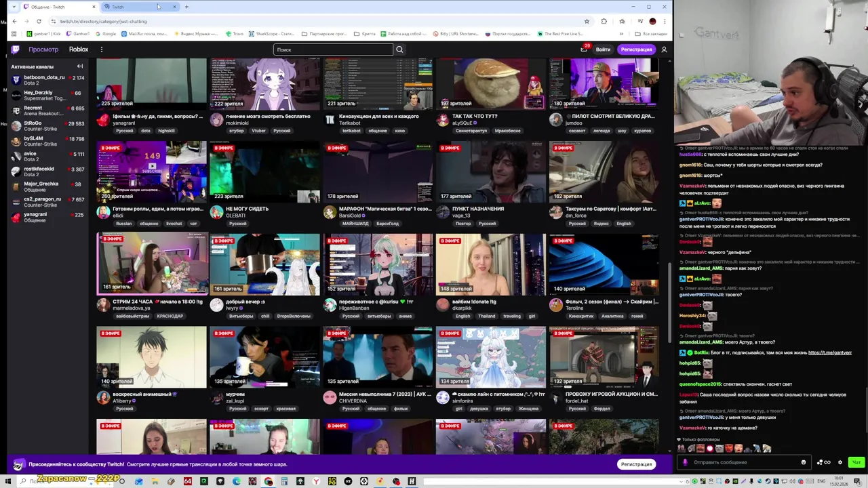Open the Aliberry channel avatar
868x488 pixels.
click(x=103, y=398)
